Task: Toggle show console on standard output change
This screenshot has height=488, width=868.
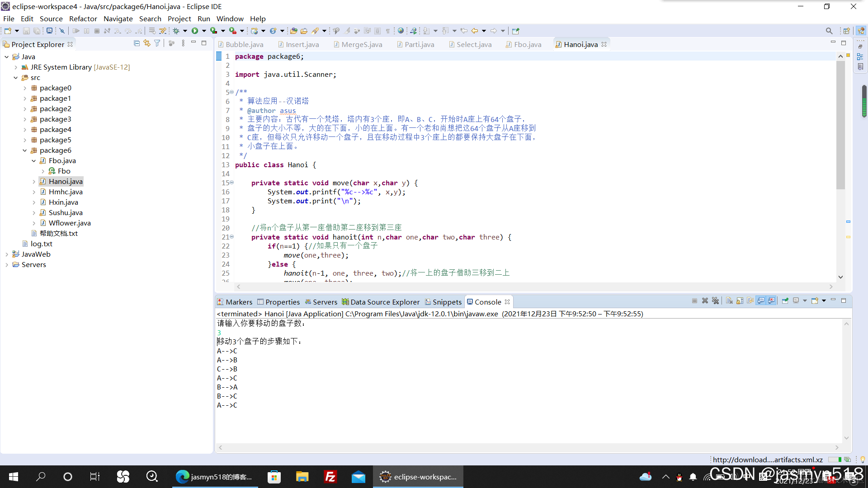Action: [x=761, y=301]
